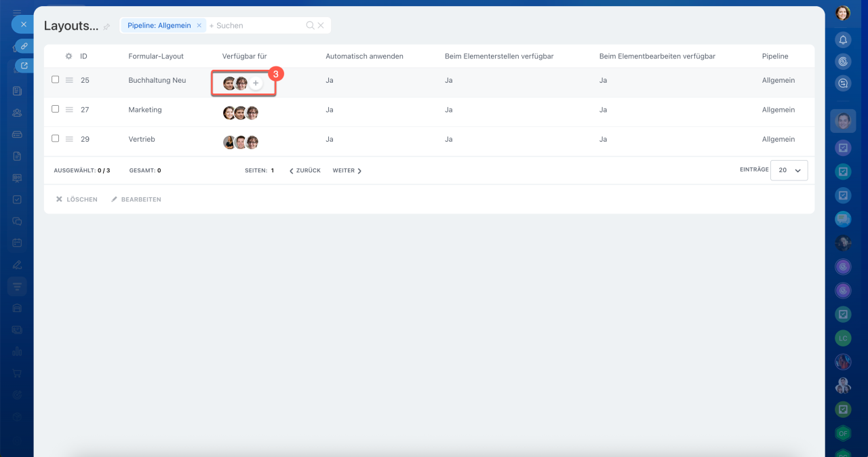Open row actions menu for Vertrieb layout

click(68, 139)
